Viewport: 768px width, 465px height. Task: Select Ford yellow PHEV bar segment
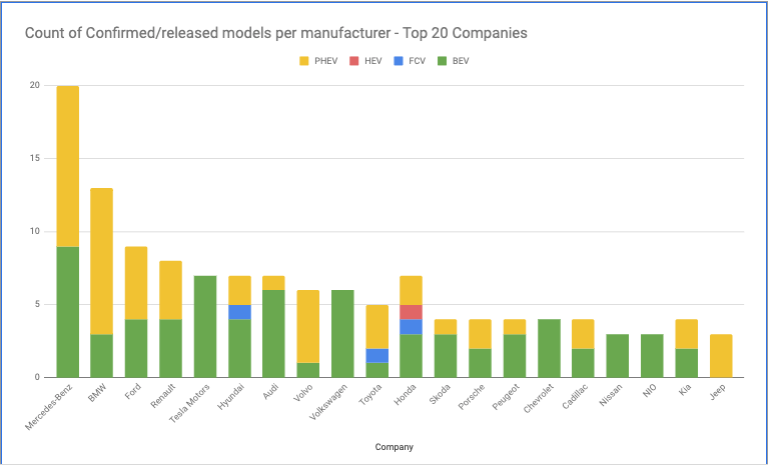pos(136,283)
